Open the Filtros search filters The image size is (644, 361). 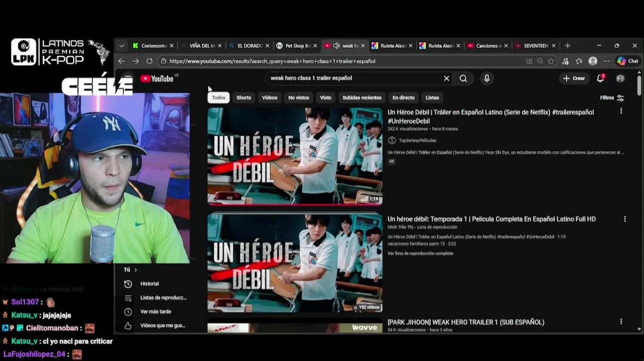click(612, 98)
